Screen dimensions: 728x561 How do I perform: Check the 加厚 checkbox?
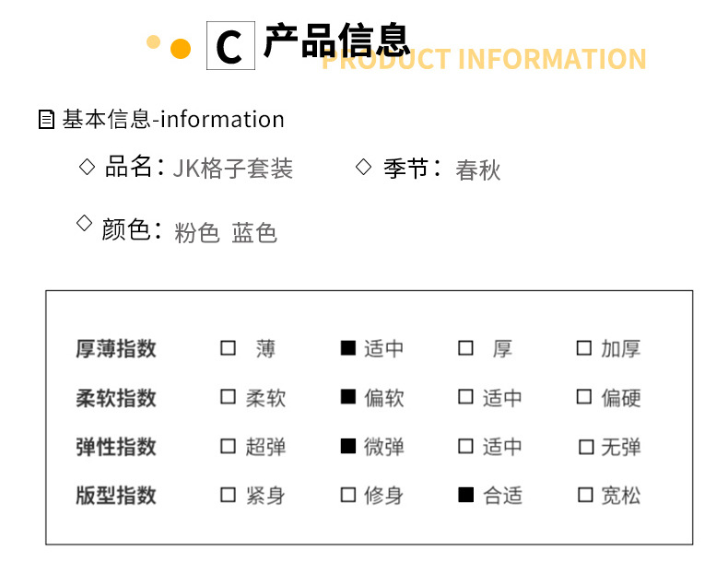click(x=584, y=348)
